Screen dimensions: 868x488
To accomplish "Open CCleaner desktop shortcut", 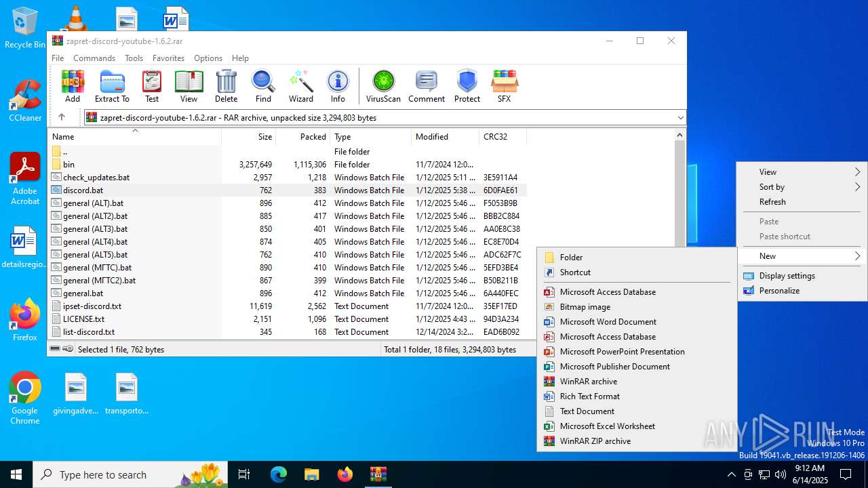I will click(25, 100).
